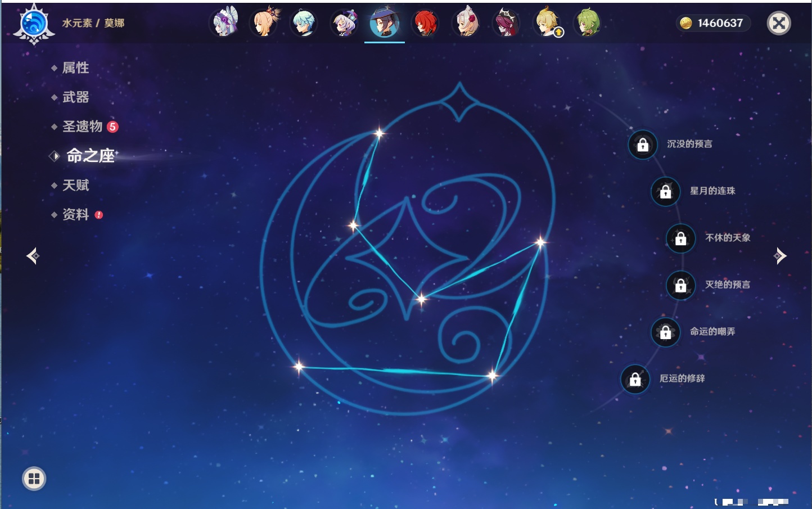Select the orange-haired ponytail character avatar

(x=265, y=23)
